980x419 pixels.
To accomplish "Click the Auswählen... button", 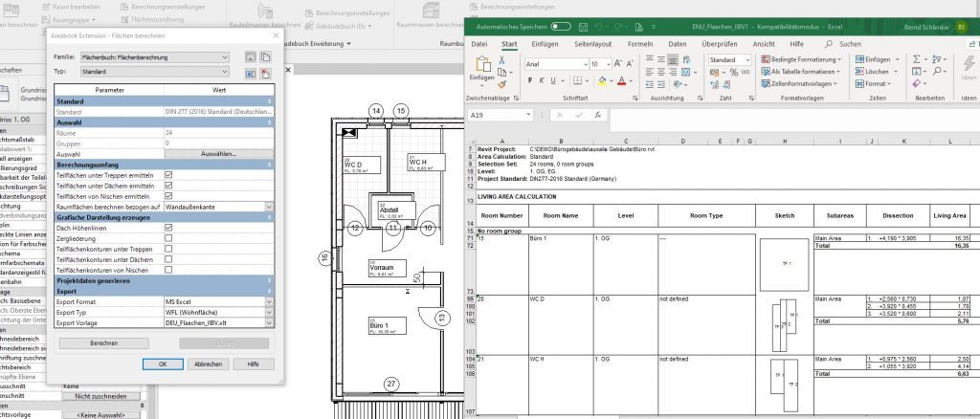I will coord(217,154).
